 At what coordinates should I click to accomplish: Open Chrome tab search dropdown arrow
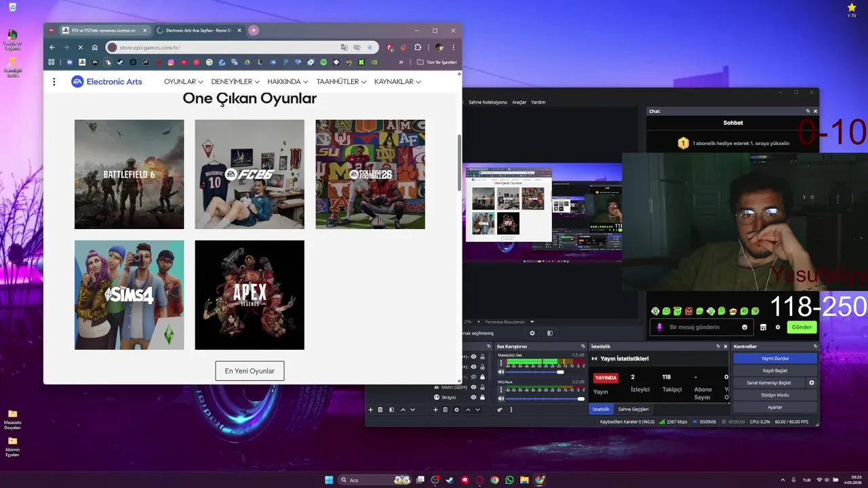pos(51,30)
